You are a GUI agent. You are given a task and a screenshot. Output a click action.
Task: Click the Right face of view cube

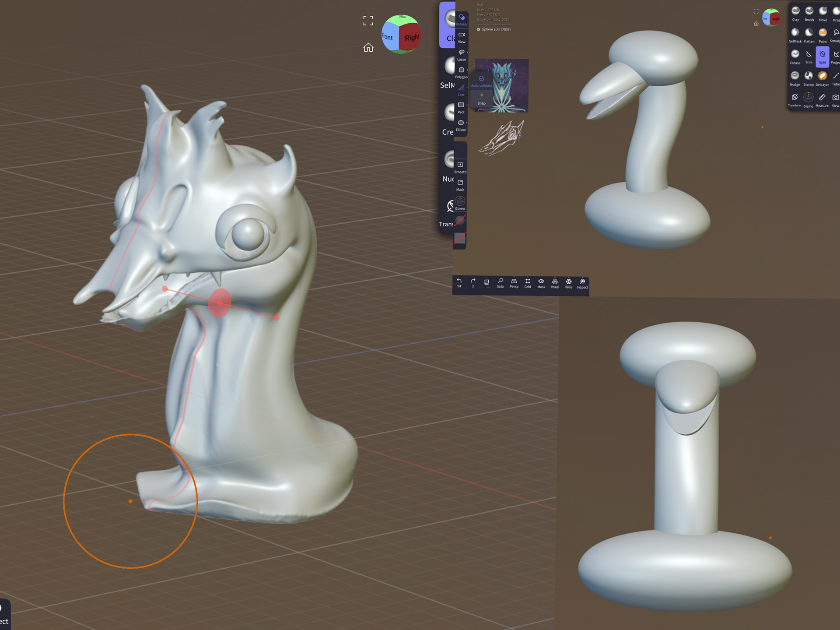click(x=411, y=38)
